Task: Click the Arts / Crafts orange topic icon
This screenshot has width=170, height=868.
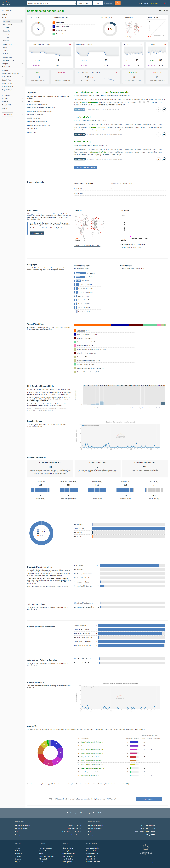Action: [54, 23]
